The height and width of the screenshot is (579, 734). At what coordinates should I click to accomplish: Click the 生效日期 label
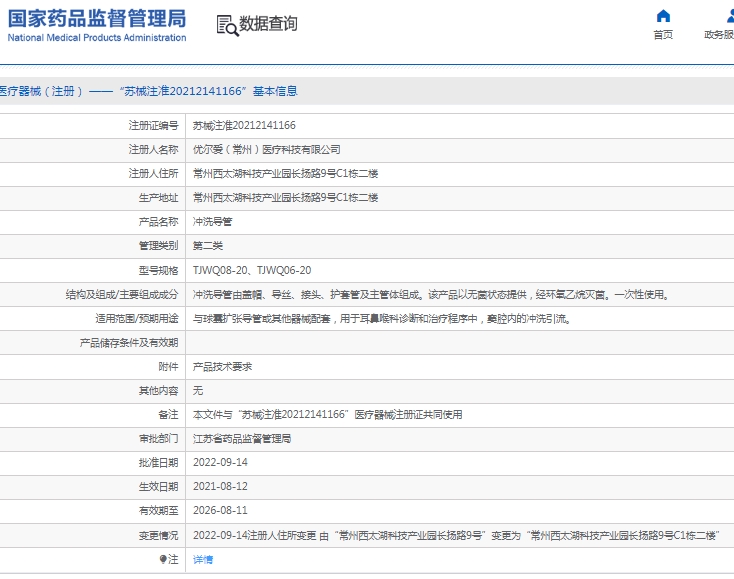click(x=158, y=487)
